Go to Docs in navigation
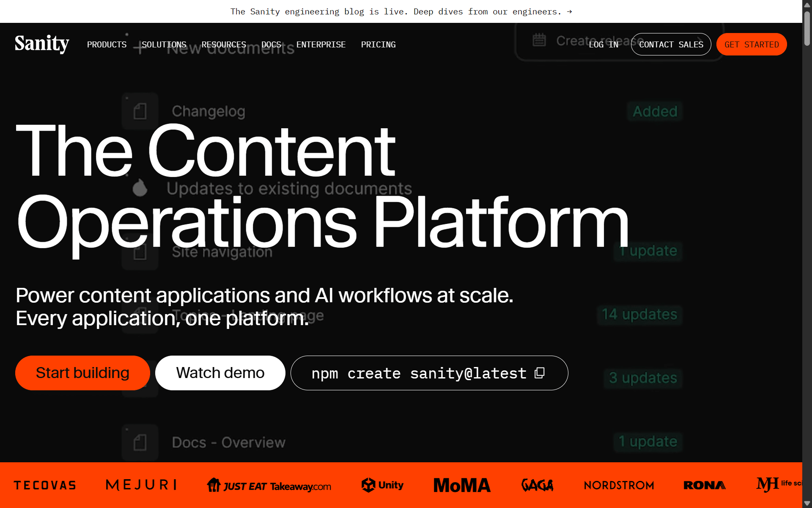The image size is (812, 508). (271, 44)
